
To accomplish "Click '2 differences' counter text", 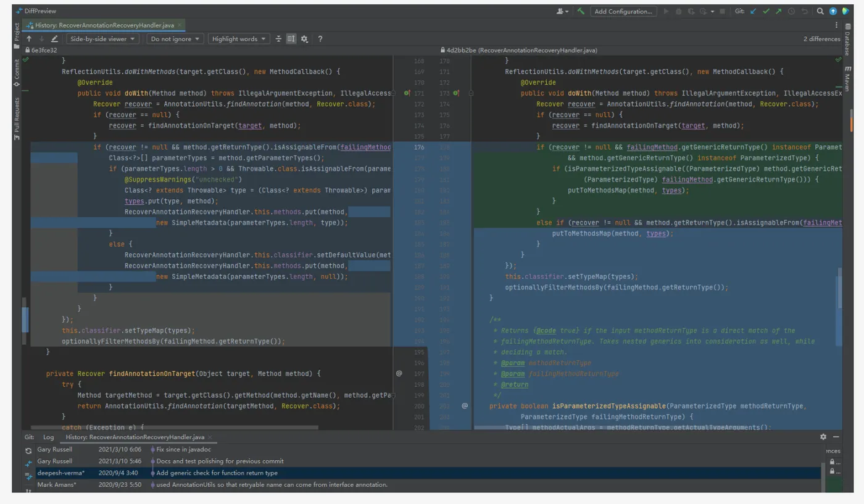I will (x=821, y=39).
